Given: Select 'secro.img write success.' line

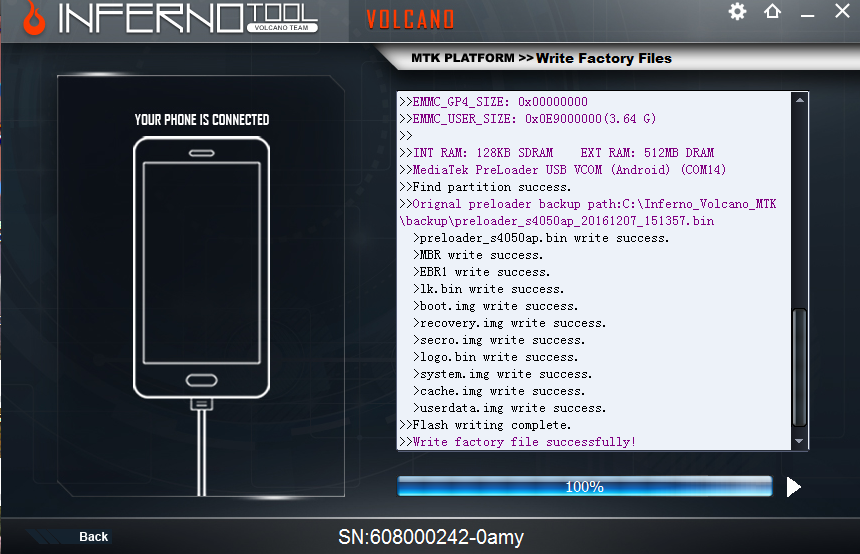Looking at the screenshot, I should pyautogui.click(x=499, y=340).
